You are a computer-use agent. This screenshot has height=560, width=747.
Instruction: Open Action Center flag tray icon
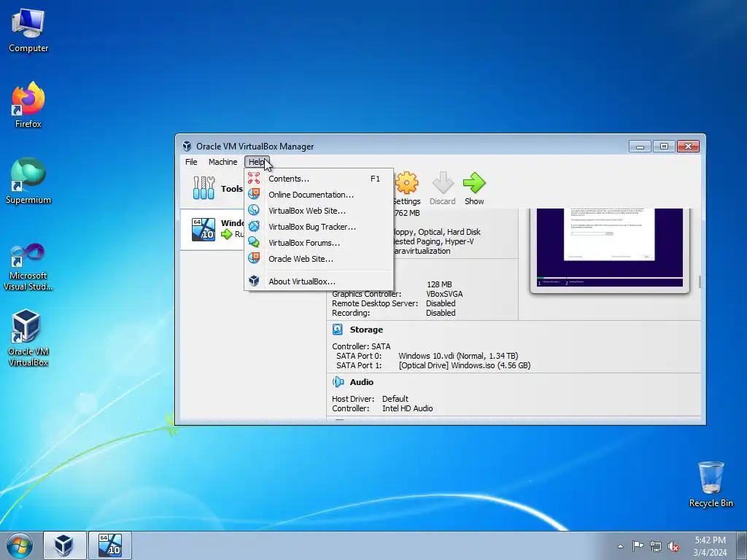[638, 546]
